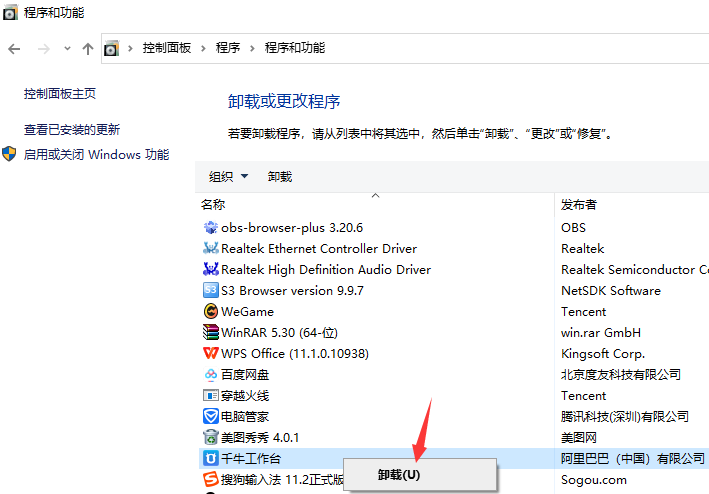709x494 pixels.
Task: Click the publisher cell 美图网
Action: (x=578, y=438)
